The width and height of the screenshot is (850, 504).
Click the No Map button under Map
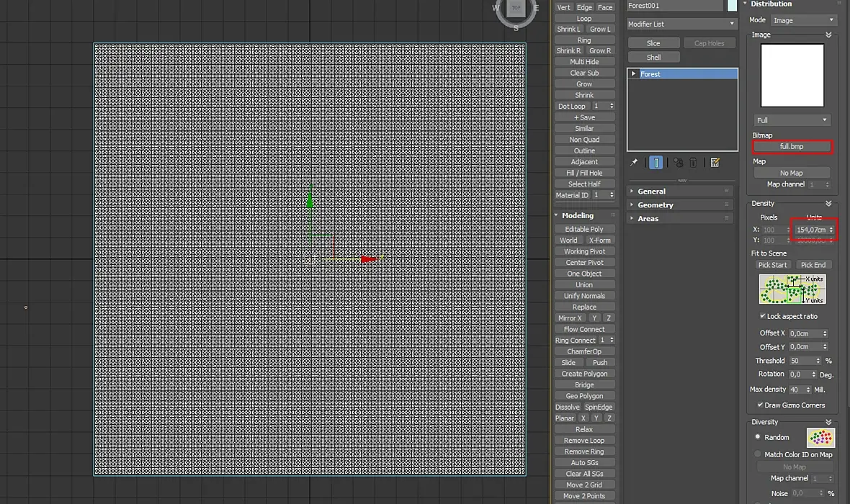tap(792, 173)
